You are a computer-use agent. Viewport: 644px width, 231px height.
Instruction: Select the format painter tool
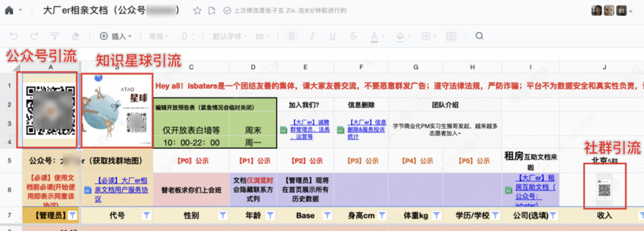55,36
